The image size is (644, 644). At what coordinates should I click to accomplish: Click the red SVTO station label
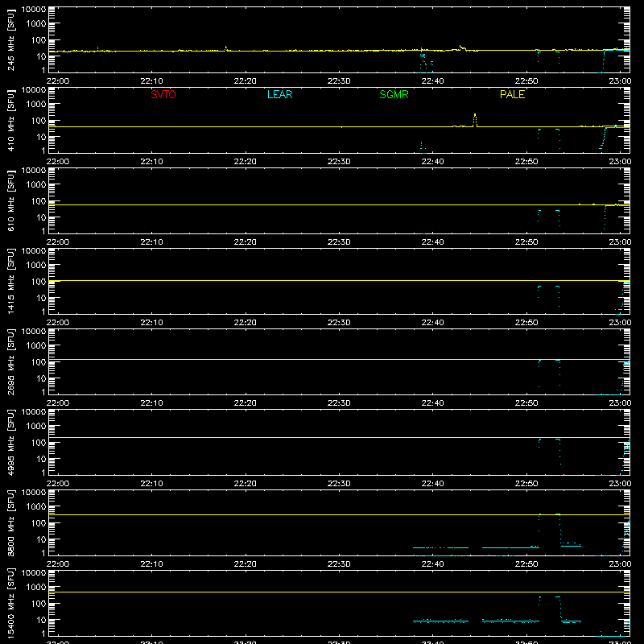[163, 94]
